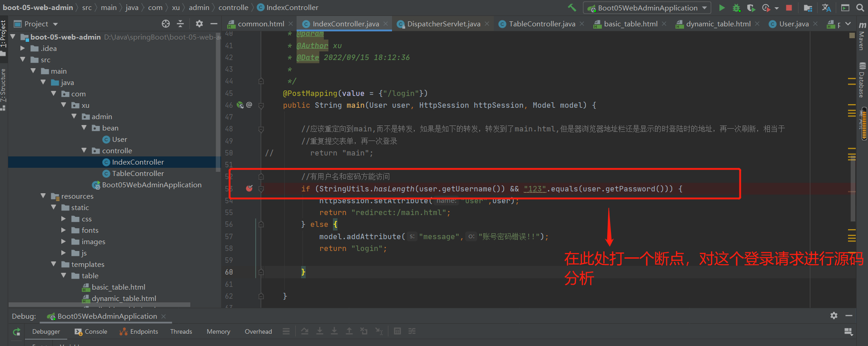Image resolution: width=868 pixels, height=346 pixels.
Task: Click the Build project hammer icon
Action: 572,8
